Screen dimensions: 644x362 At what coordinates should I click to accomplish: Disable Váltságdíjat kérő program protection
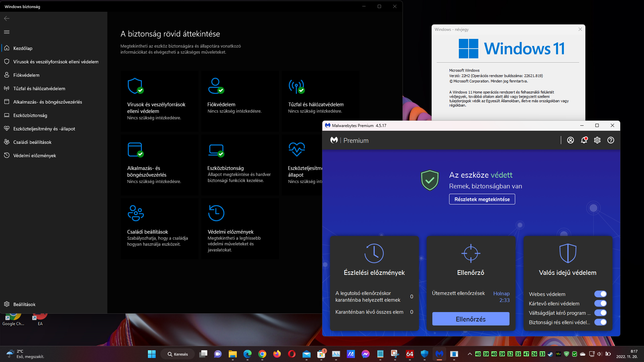click(x=600, y=313)
